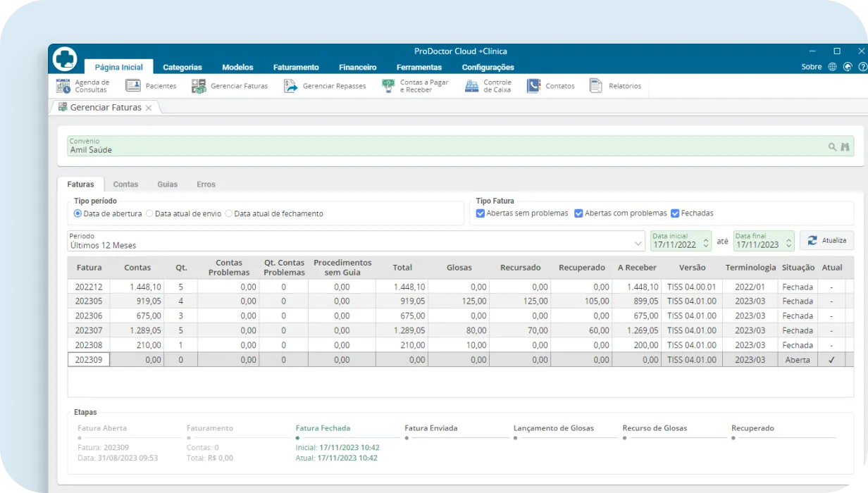The height and width of the screenshot is (493, 868).
Task: Click the globe icon next to Sobre
Action: pos(833,66)
